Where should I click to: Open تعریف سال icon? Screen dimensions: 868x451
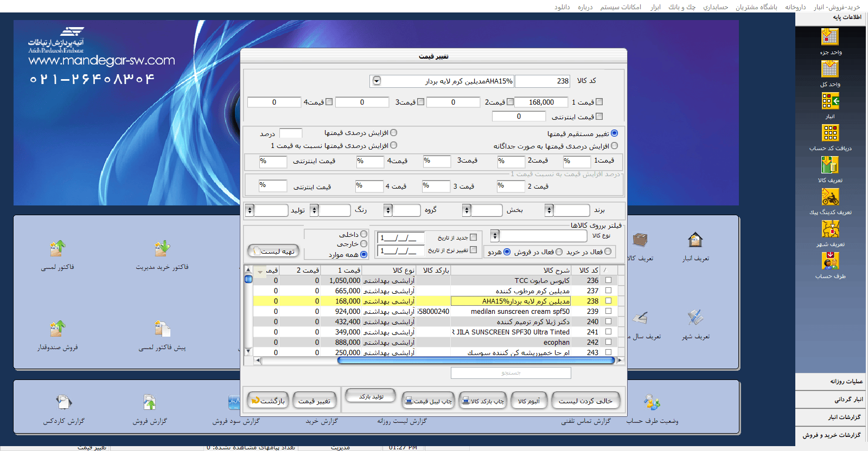point(641,318)
